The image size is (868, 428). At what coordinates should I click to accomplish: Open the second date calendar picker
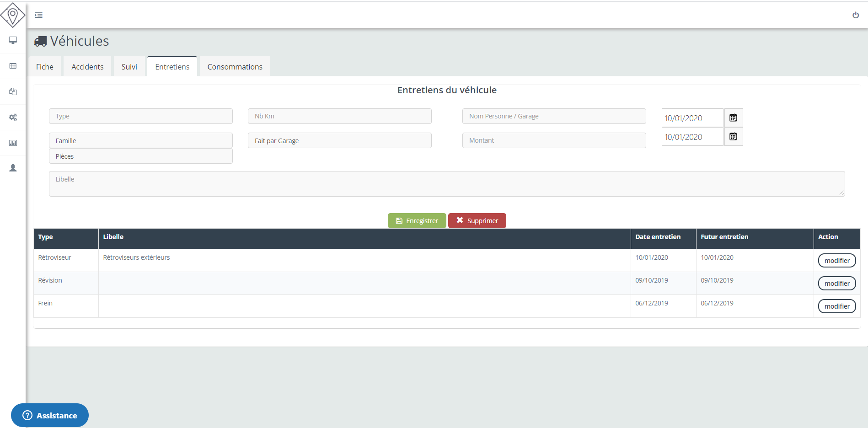click(733, 137)
